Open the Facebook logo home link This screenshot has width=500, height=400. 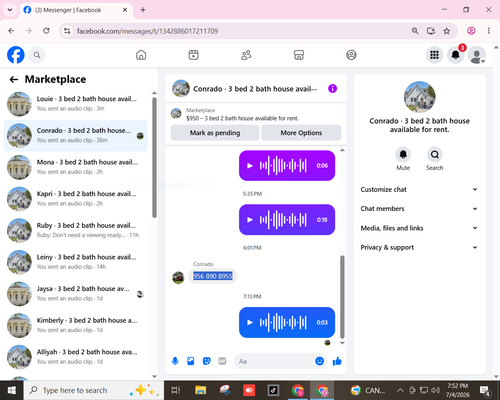coord(16,55)
